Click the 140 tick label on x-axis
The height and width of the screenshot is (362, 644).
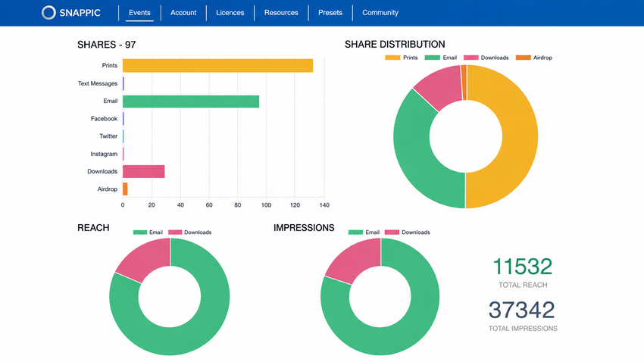click(x=324, y=205)
